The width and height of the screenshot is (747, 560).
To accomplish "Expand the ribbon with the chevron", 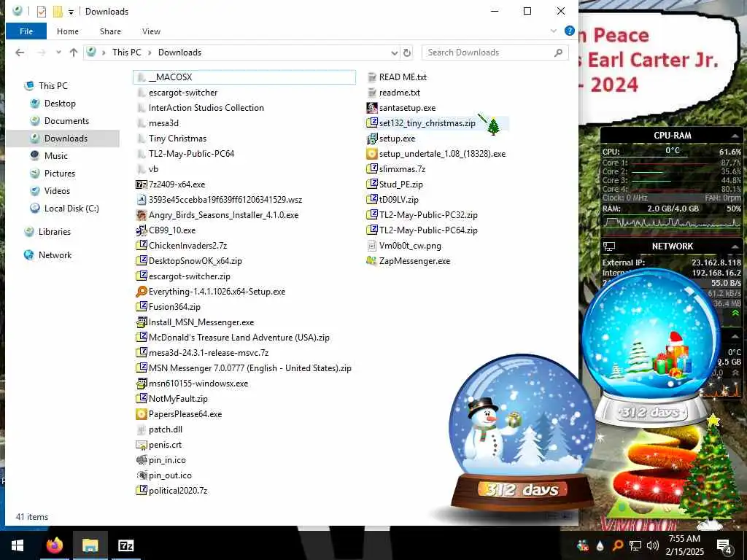I will coord(554,31).
